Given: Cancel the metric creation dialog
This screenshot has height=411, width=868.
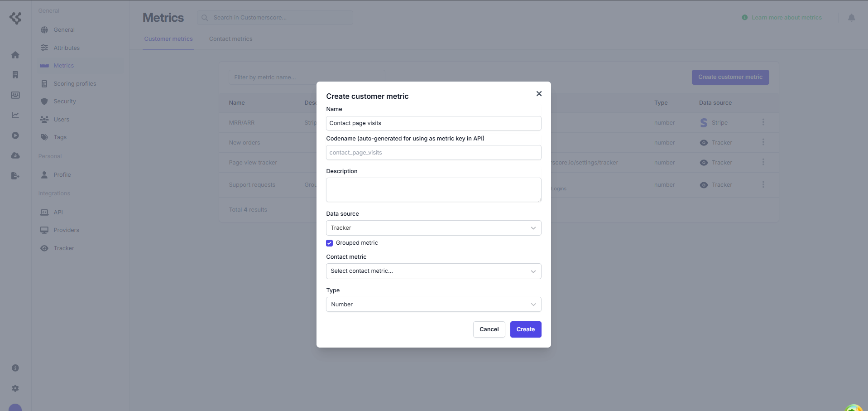Looking at the screenshot, I should coord(489,329).
